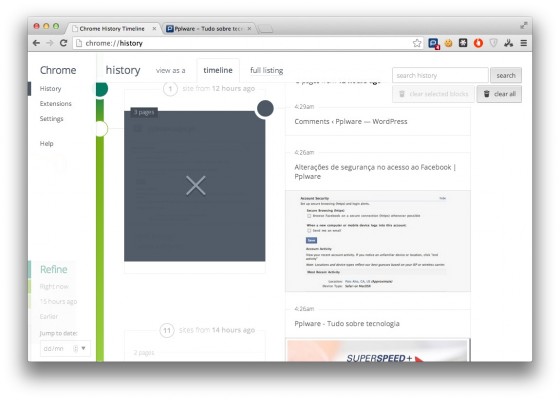Jump to Right now in Refine
The image size is (560, 400).
coord(54,286)
